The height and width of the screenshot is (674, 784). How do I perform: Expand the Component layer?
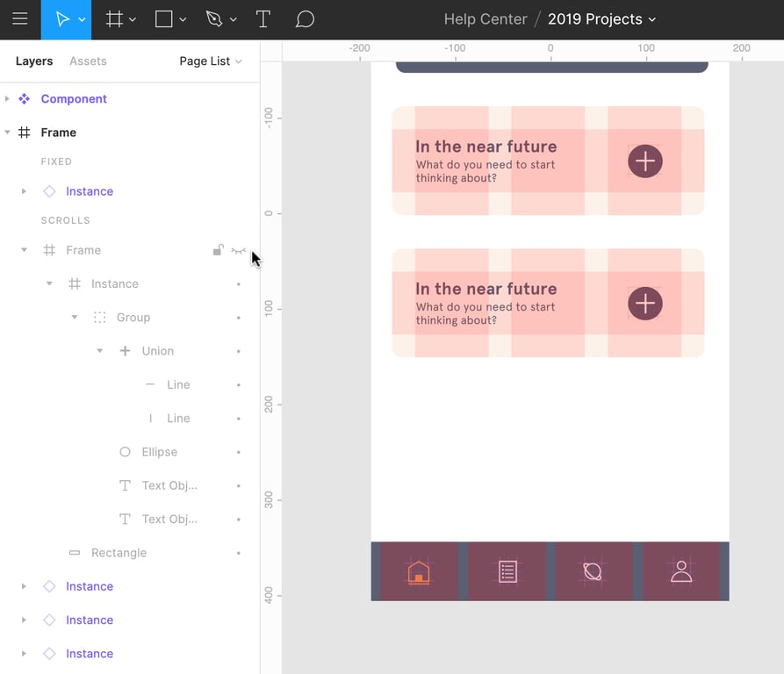[8, 99]
